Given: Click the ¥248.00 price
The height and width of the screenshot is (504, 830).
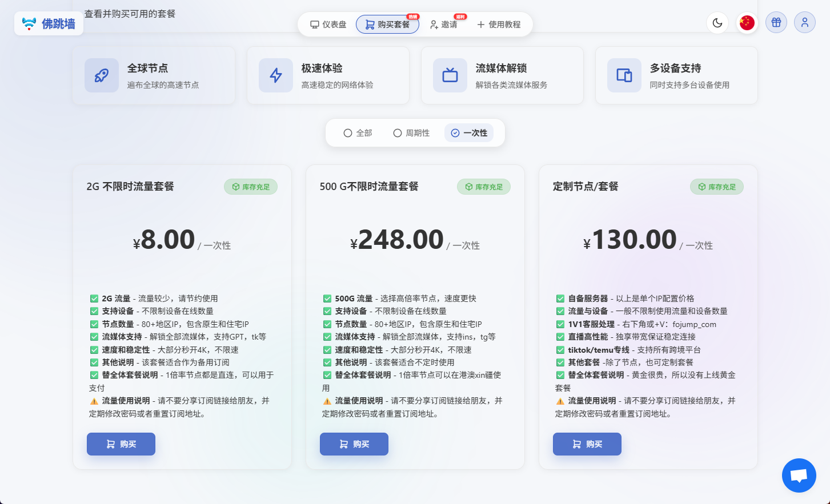Looking at the screenshot, I should click(397, 240).
